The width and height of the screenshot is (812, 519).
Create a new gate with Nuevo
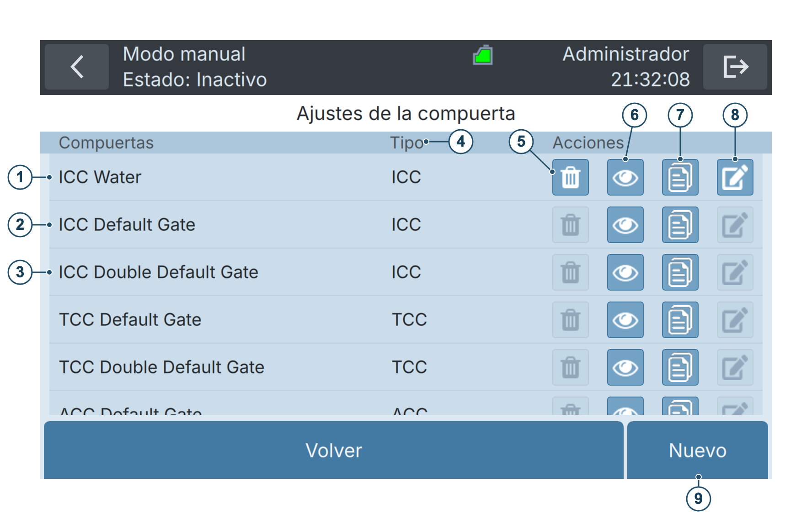click(x=698, y=450)
